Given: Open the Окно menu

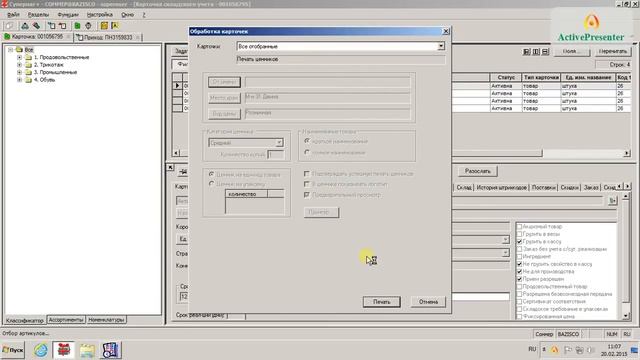Looking at the screenshot, I should click(127, 15).
